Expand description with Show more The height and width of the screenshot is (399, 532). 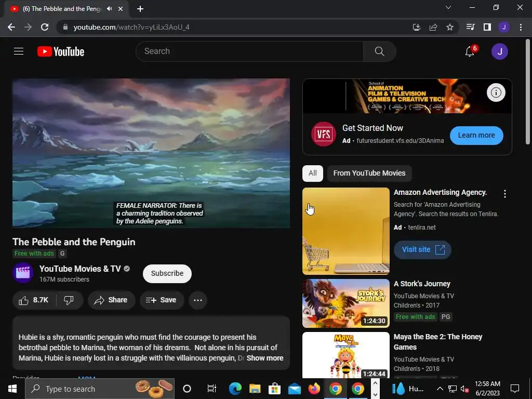(264, 358)
